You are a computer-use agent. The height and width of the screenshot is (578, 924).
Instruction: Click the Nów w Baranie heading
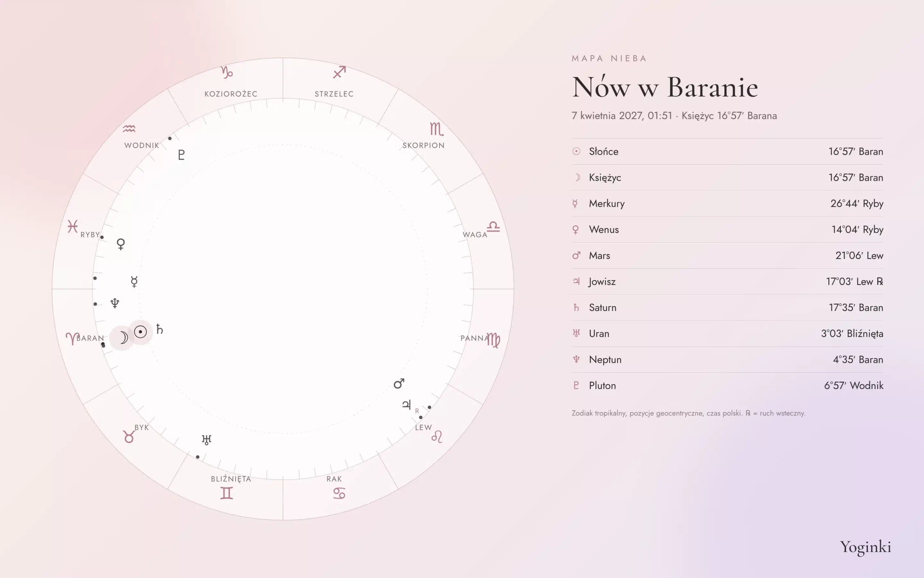pos(665,87)
